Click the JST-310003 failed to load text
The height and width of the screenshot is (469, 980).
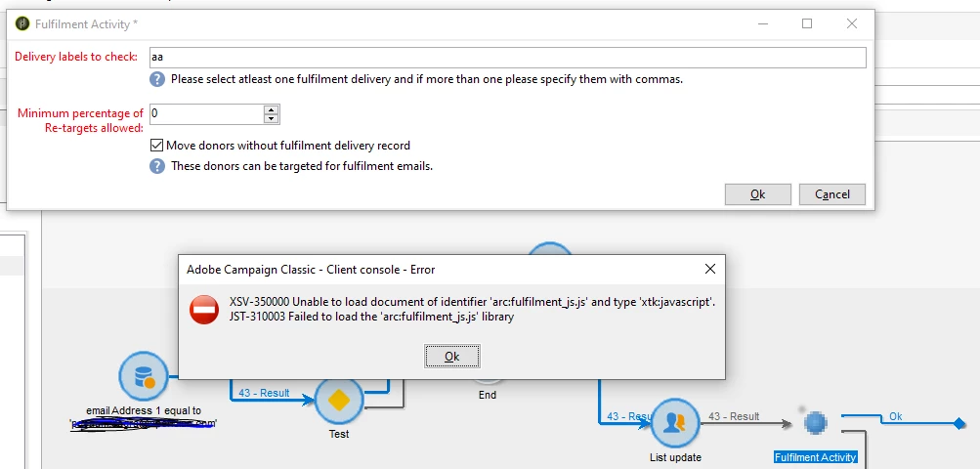click(371, 317)
